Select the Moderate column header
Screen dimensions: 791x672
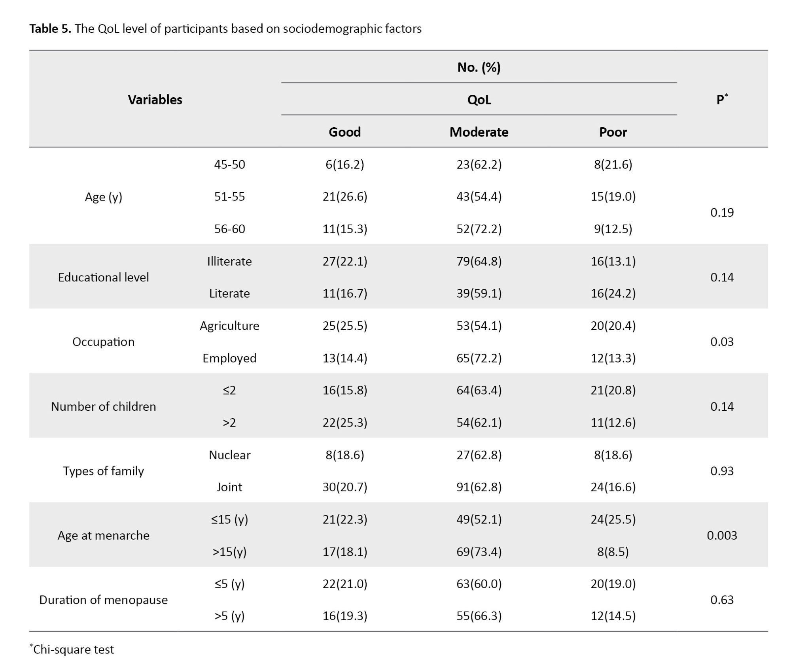(x=479, y=132)
